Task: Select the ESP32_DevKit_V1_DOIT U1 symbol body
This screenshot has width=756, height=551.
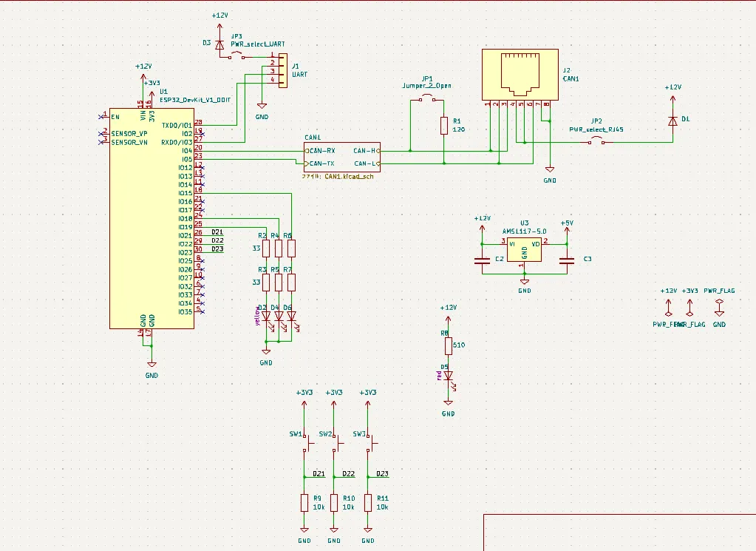Action: click(x=151, y=222)
